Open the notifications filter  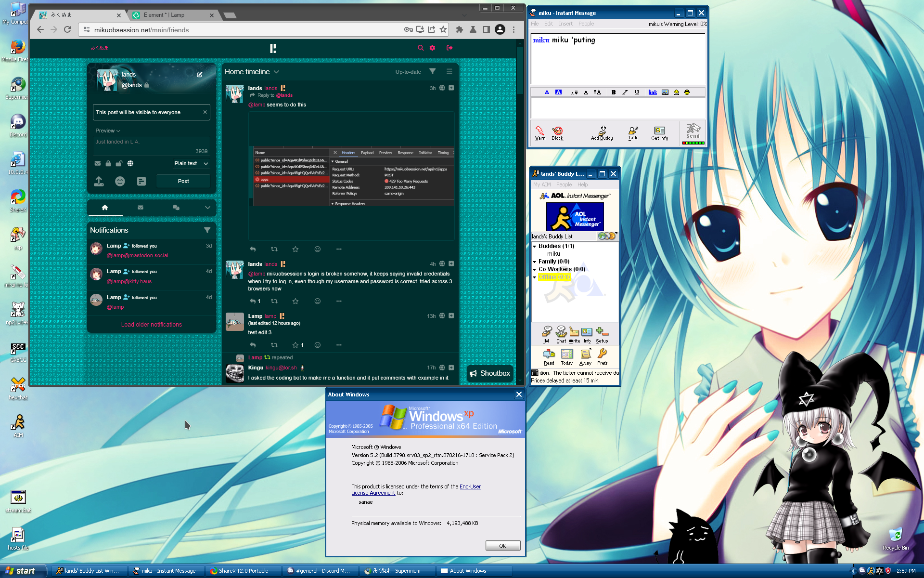click(207, 230)
